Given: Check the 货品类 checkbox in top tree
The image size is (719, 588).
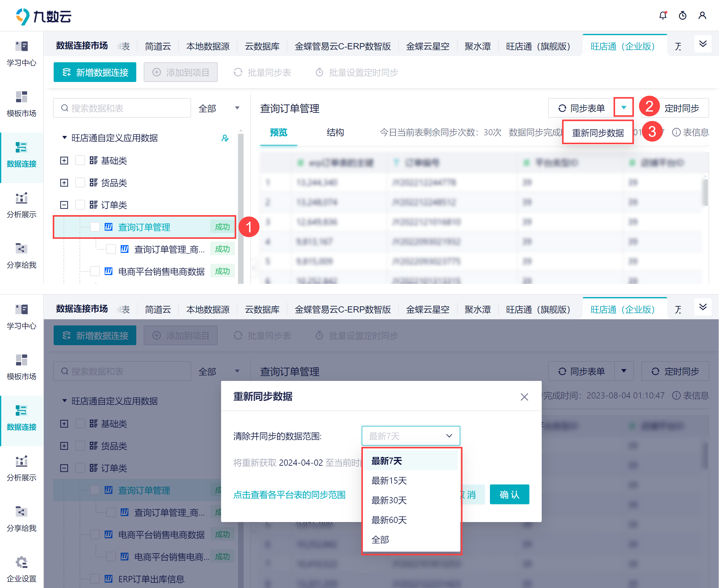Looking at the screenshot, I should pos(80,183).
